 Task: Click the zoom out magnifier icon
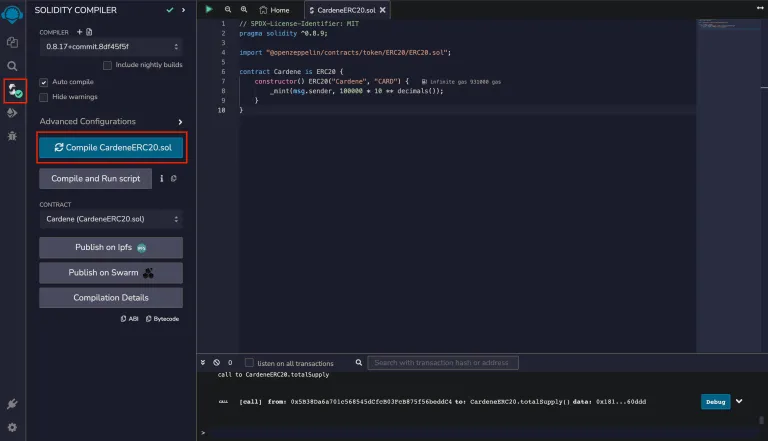[x=228, y=9]
